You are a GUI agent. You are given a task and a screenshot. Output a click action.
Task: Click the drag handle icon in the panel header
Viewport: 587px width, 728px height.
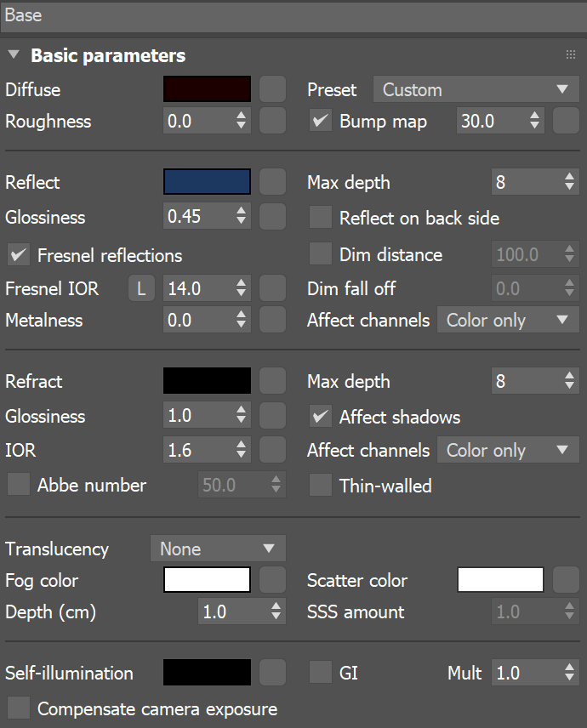571,54
